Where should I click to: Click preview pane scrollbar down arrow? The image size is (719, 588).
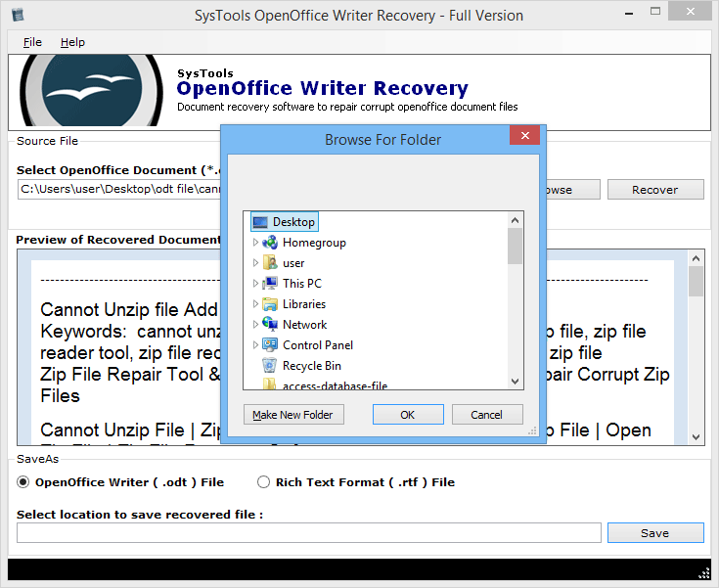coord(696,437)
